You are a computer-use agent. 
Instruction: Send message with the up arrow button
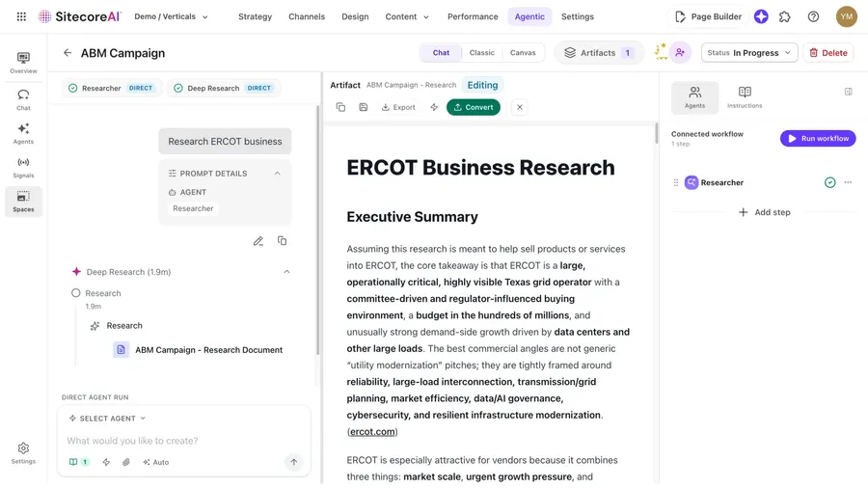point(293,462)
